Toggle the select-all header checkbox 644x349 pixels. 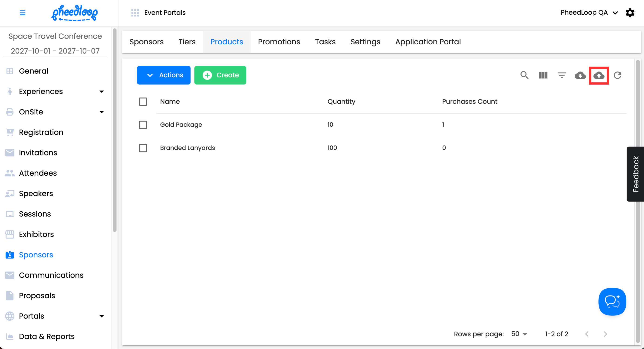143,102
